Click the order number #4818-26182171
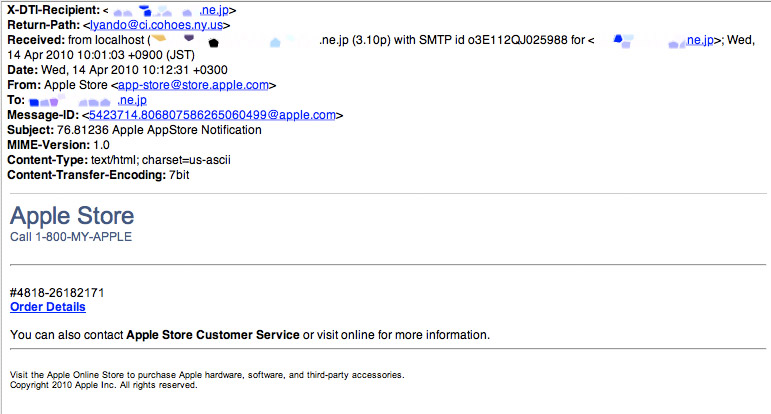The image size is (771, 414). [57, 293]
